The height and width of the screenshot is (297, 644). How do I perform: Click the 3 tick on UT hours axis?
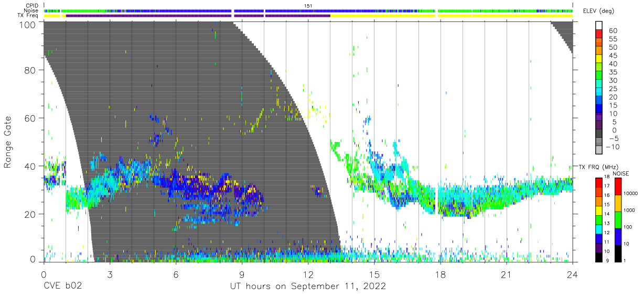(x=110, y=274)
